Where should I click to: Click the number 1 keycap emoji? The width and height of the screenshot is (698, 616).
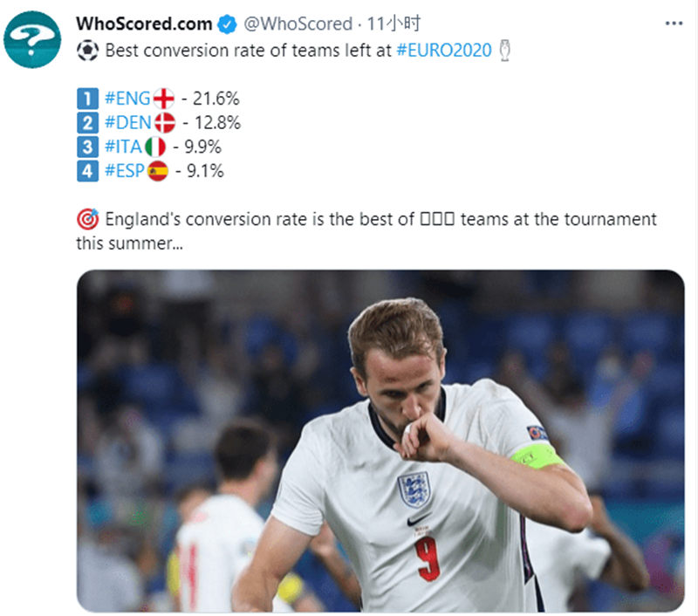pos(86,99)
